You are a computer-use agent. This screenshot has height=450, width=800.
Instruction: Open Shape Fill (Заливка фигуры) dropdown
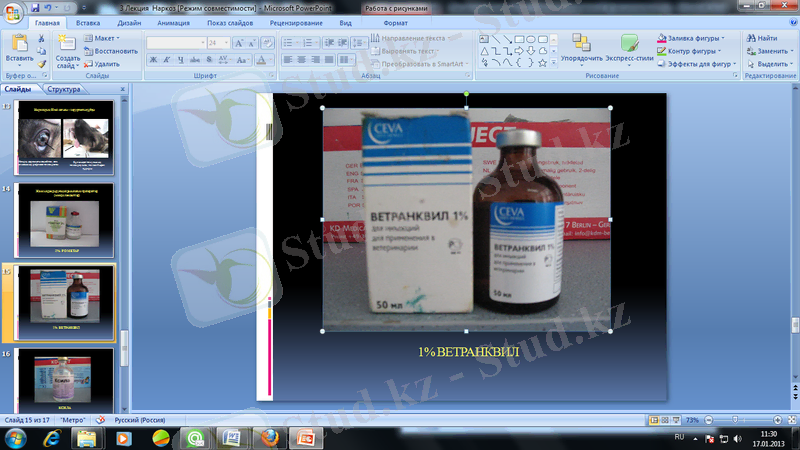pos(691,38)
